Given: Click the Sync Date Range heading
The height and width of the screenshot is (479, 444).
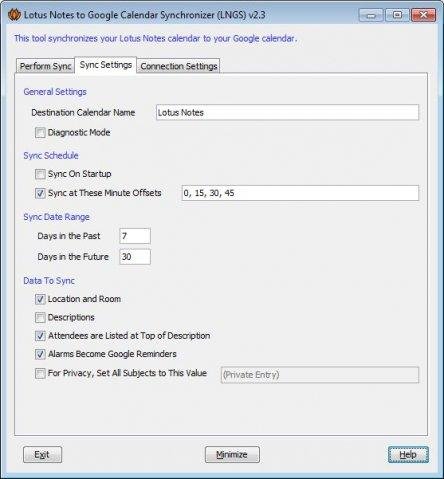Looking at the screenshot, I should click(56, 217).
